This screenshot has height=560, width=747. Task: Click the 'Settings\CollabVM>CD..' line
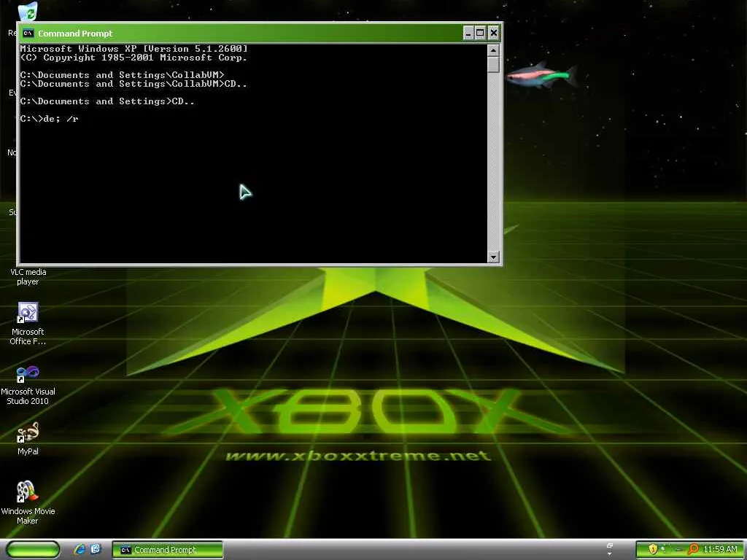[x=183, y=84]
